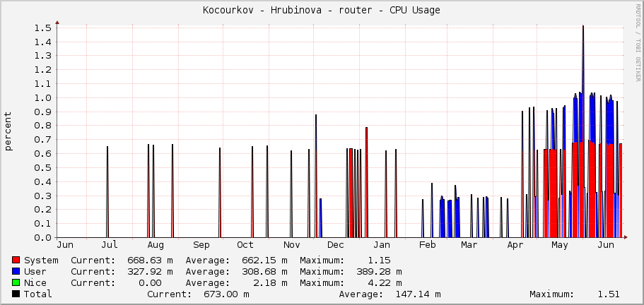Click the 0.88 spike in mid-November
This screenshot has height=305, width=644.
(316, 177)
